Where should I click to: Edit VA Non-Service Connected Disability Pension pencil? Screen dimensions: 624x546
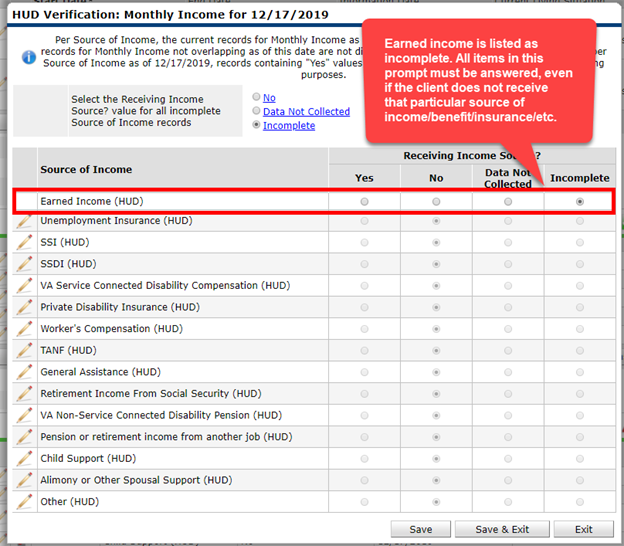pyautogui.click(x=24, y=415)
